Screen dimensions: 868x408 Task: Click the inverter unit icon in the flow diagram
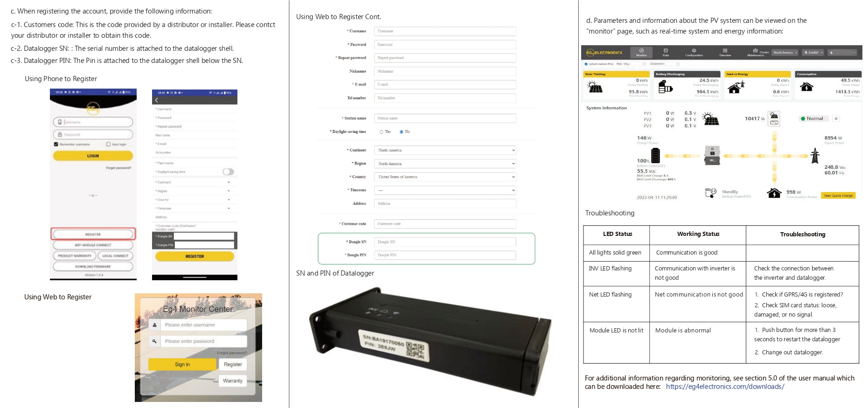point(712,155)
